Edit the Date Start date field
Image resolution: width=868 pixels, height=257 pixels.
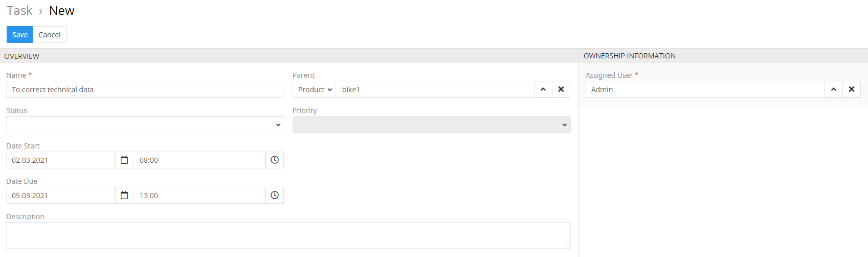point(61,160)
